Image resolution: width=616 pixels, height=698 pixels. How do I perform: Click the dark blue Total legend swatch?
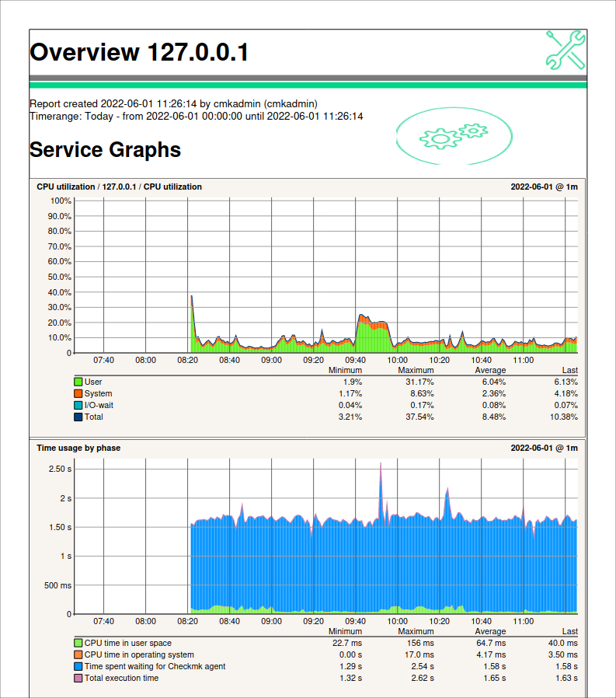[x=78, y=417]
